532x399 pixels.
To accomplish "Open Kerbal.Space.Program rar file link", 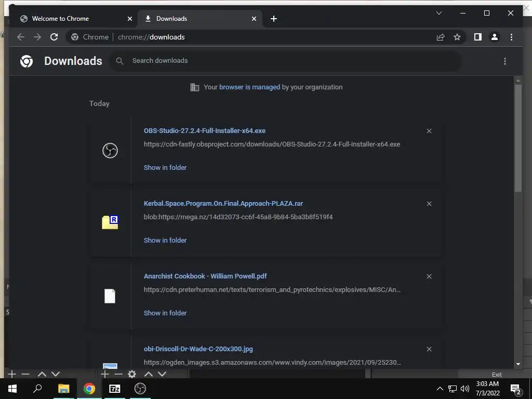I will coord(223,203).
